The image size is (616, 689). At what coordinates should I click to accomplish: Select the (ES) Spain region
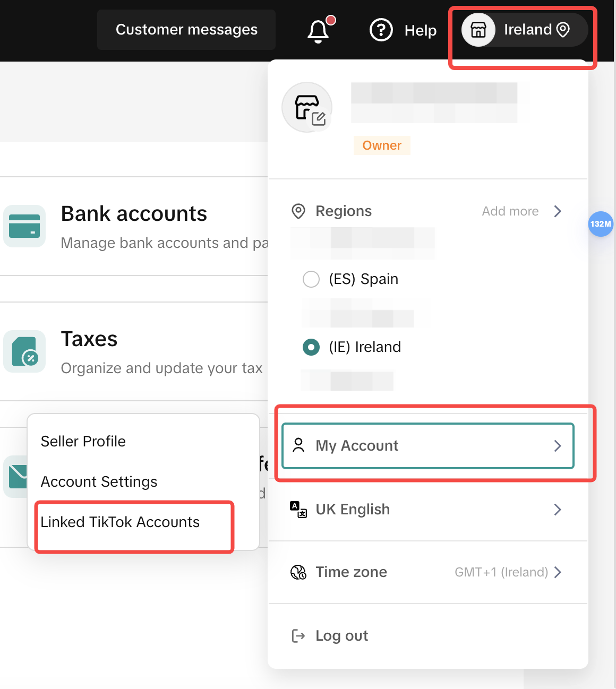pos(311,279)
